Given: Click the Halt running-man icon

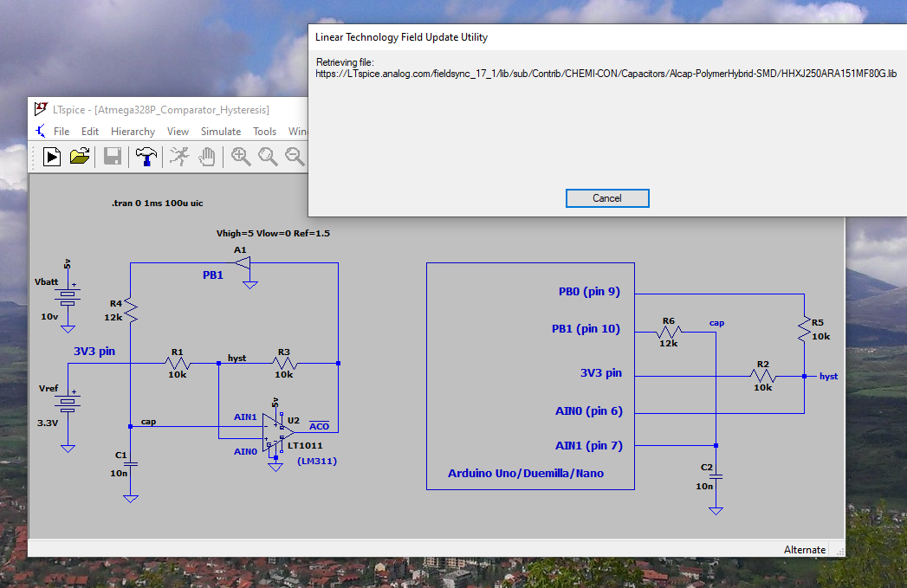Looking at the screenshot, I should [179, 157].
